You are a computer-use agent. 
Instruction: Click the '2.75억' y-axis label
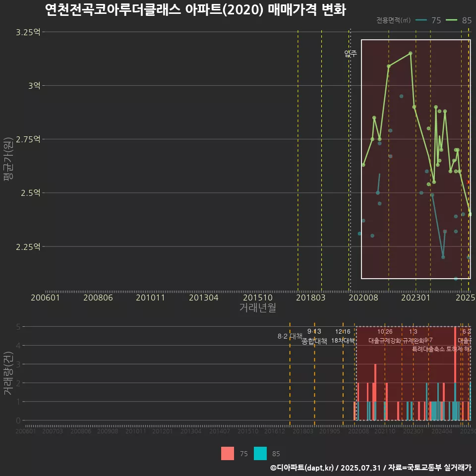28,139
